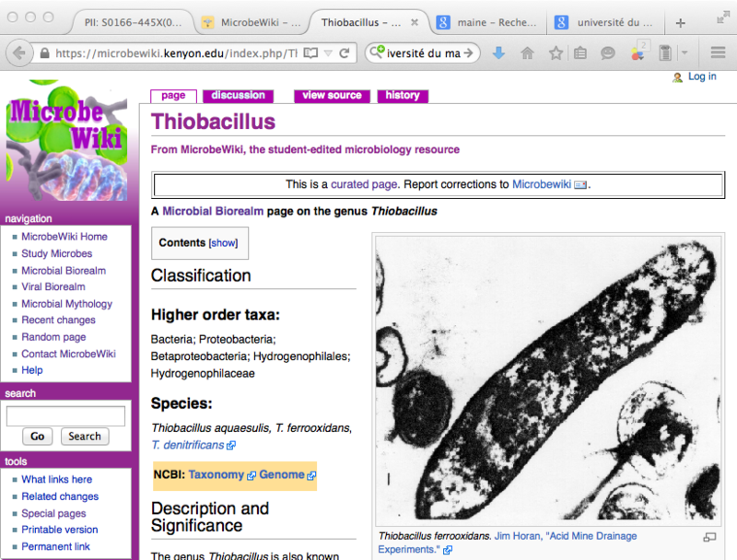Screen dimensions: 737x560
Task: Focus the wiki search input field
Action: pyautogui.click(x=65, y=416)
